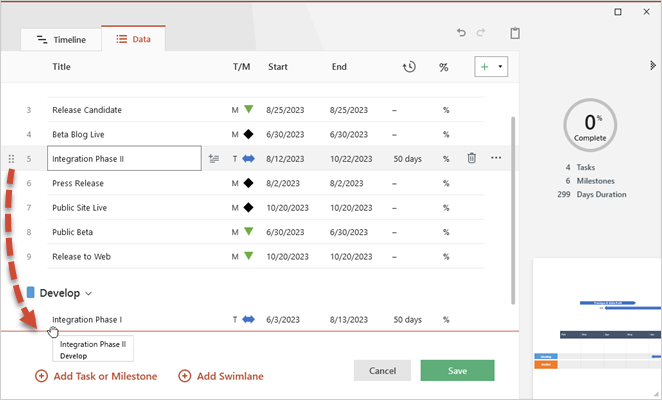Expand the right side panel arrow

[653, 65]
